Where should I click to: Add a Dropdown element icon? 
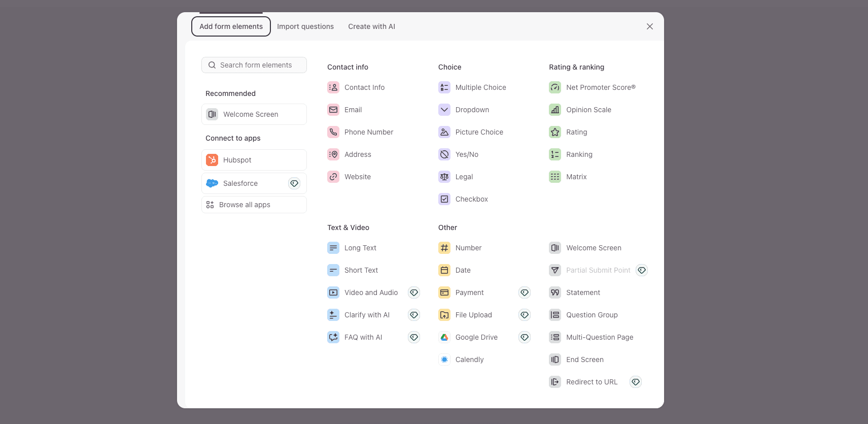pos(444,110)
